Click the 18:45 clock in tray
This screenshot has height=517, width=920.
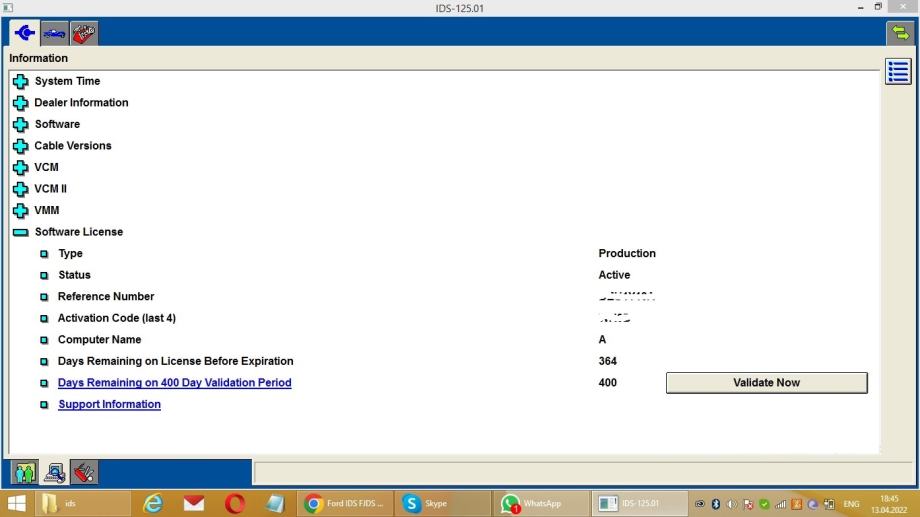889,499
